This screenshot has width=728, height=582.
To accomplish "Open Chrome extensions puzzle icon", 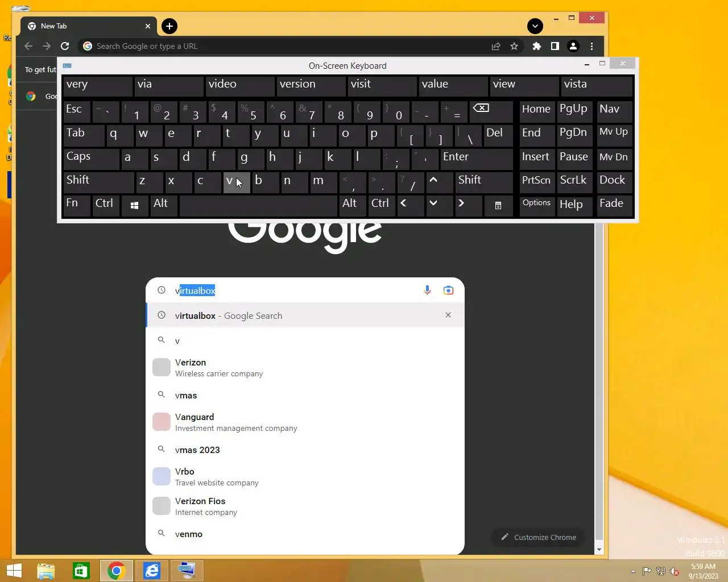I will (536, 46).
